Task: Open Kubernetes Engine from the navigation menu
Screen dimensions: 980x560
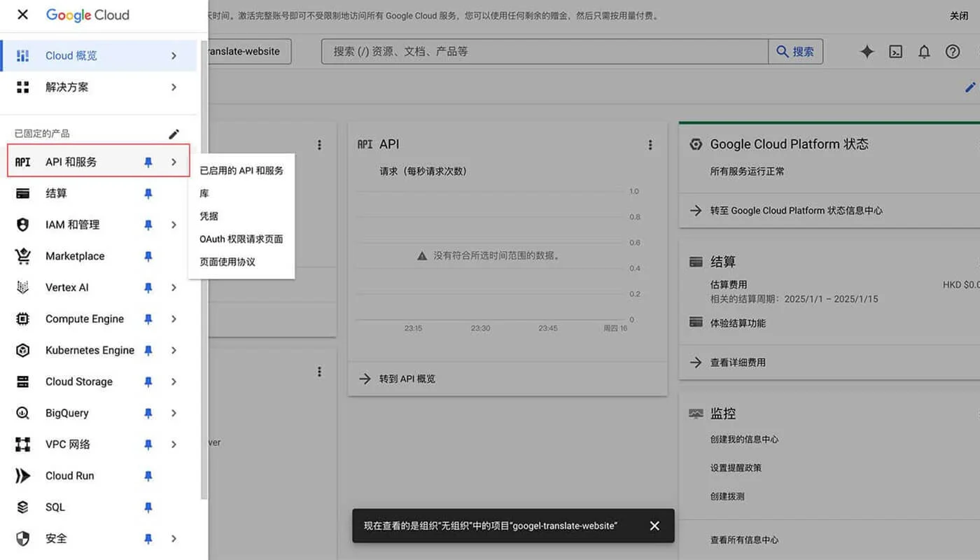Action: click(89, 350)
